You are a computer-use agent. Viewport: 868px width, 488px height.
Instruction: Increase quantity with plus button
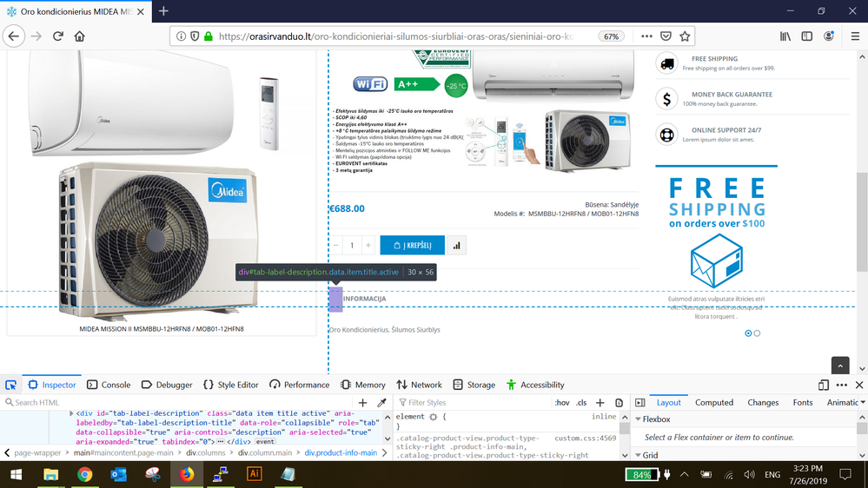[x=368, y=245]
